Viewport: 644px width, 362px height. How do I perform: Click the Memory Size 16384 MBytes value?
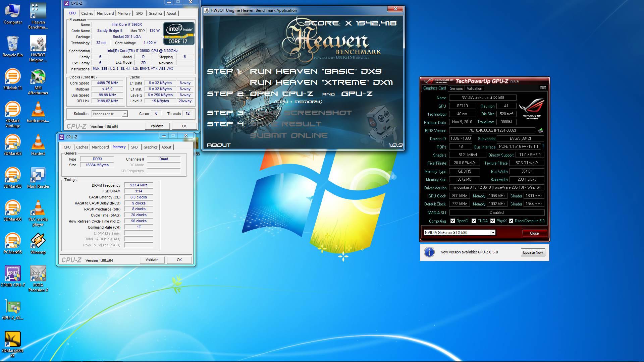[x=97, y=165]
